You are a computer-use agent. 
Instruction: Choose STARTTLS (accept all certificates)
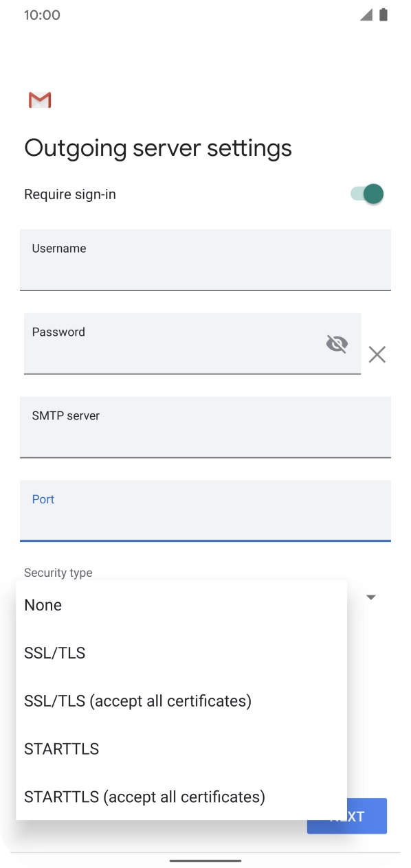tap(144, 797)
